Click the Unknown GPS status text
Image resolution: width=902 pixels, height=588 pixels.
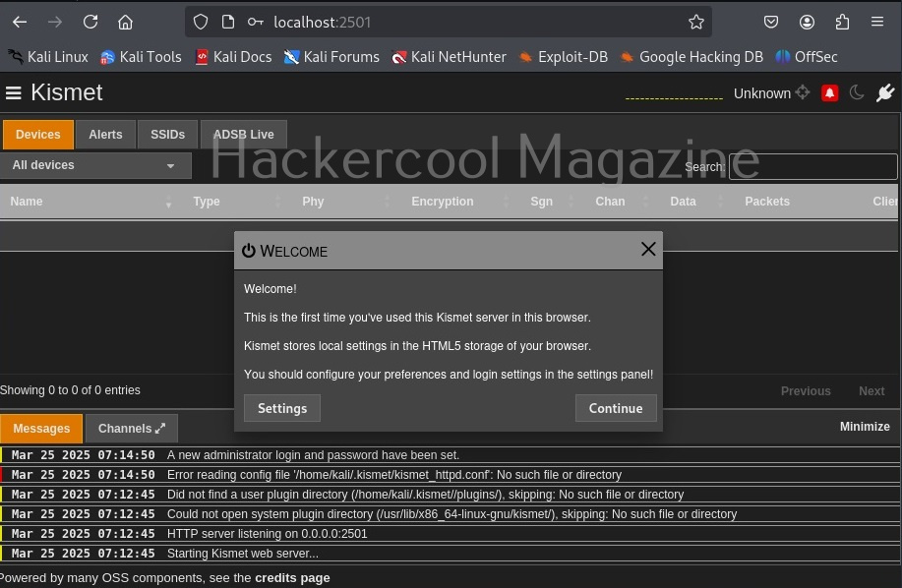point(761,93)
